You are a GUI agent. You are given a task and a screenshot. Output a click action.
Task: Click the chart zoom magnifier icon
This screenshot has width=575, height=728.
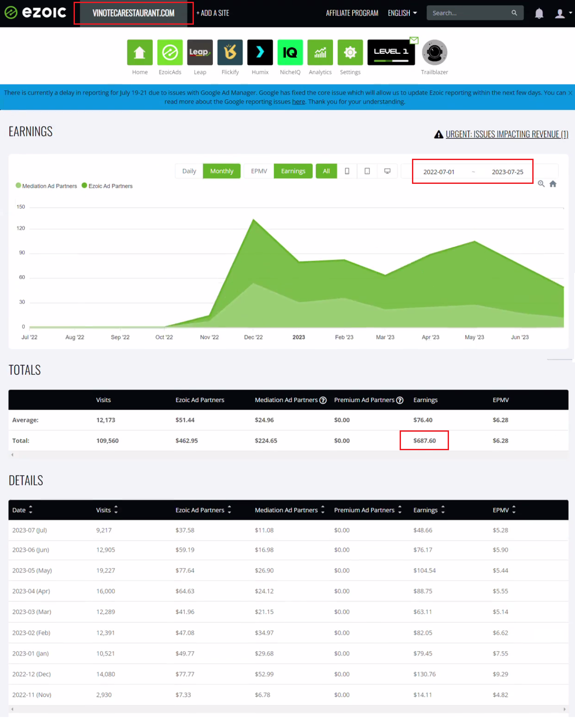click(x=541, y=184)
